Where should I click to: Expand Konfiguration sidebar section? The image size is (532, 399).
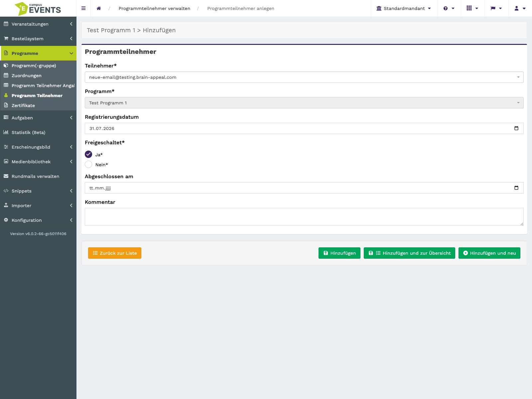coord(38,220)
